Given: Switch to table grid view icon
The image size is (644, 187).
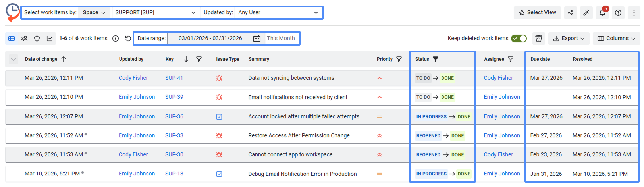Looking at the screenshot, I should [x=12, y=39].
